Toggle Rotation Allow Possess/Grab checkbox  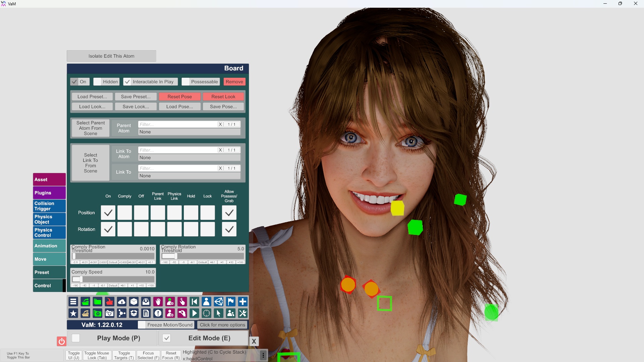(x=229, y=229)
